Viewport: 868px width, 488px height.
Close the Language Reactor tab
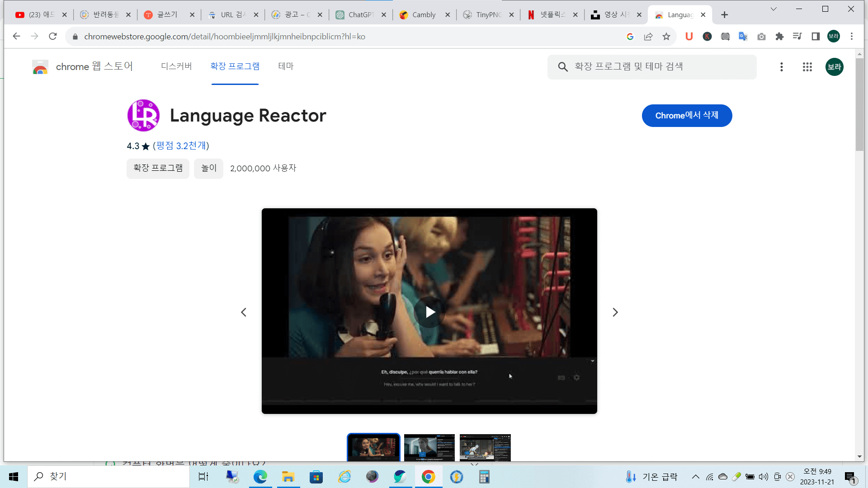coord(703,15)
